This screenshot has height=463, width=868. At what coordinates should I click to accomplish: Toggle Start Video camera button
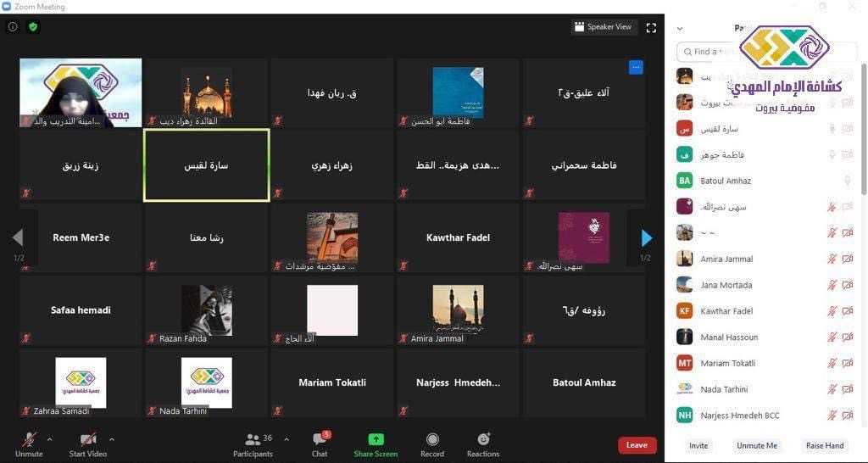(88, 439)
